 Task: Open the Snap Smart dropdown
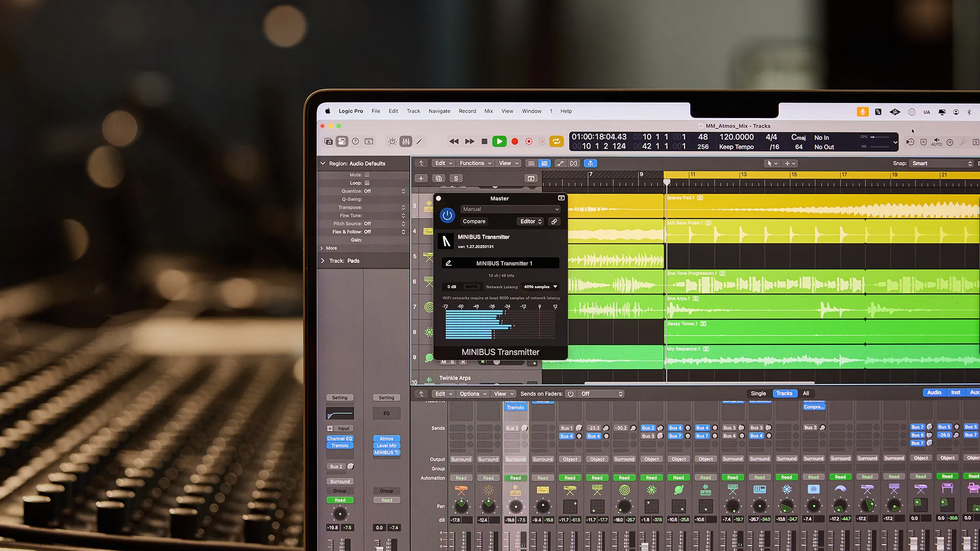click(x=941, y=164)
